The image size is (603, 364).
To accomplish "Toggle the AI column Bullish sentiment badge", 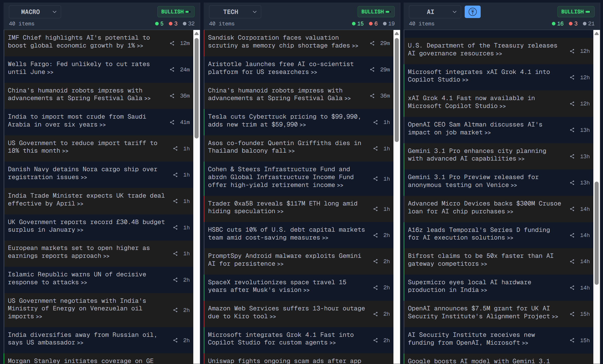I will [576, 12].
